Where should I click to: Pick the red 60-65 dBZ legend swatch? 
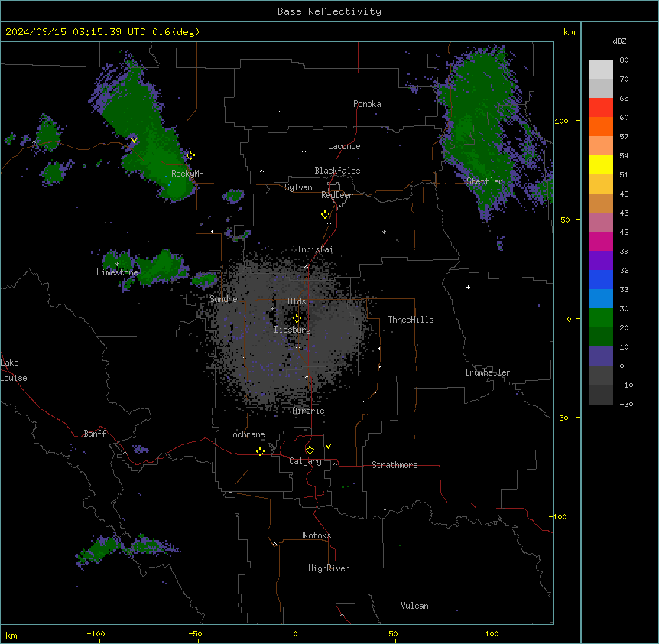click(x=601, y=107)
